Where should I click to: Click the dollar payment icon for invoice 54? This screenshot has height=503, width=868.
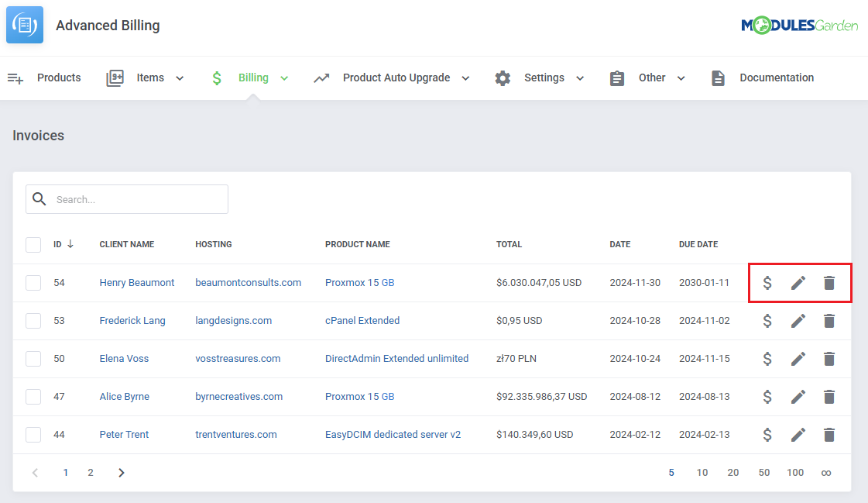click(x=767, y=283)
